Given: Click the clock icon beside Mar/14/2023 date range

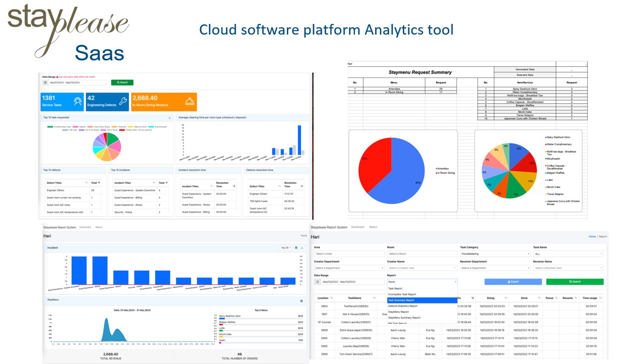Looking at the screenshot, I should point(317,282).
